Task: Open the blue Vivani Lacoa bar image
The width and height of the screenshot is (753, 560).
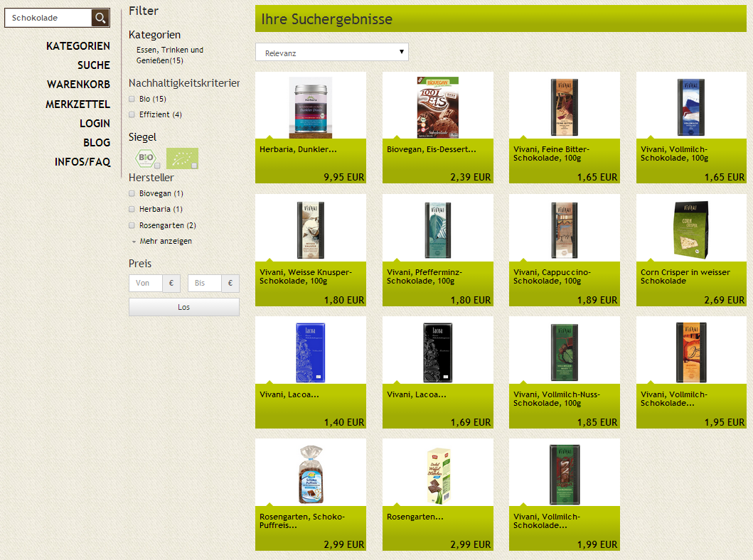Action: click(310, 352)
